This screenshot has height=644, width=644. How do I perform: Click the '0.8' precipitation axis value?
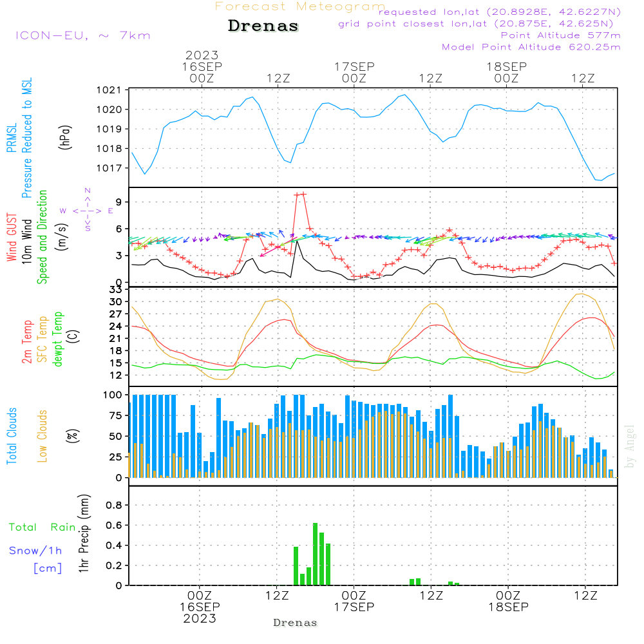pyautogui.click(x=114, y=505)
